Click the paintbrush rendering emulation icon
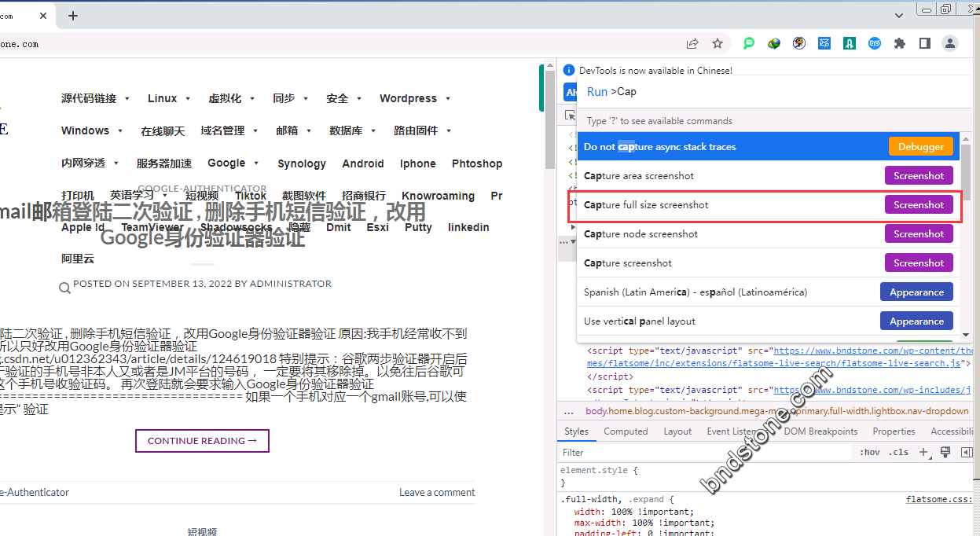 tap(945, 453)
